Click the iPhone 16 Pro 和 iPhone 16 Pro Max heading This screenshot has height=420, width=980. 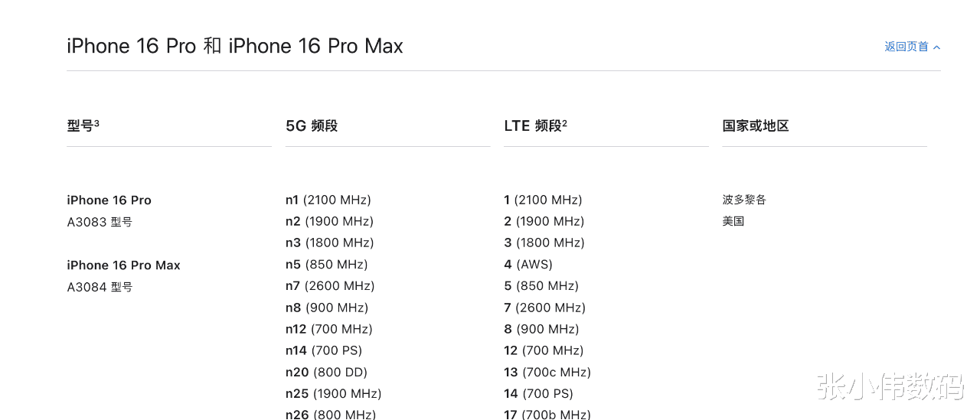pyautogui.click(x=234, y=46)
